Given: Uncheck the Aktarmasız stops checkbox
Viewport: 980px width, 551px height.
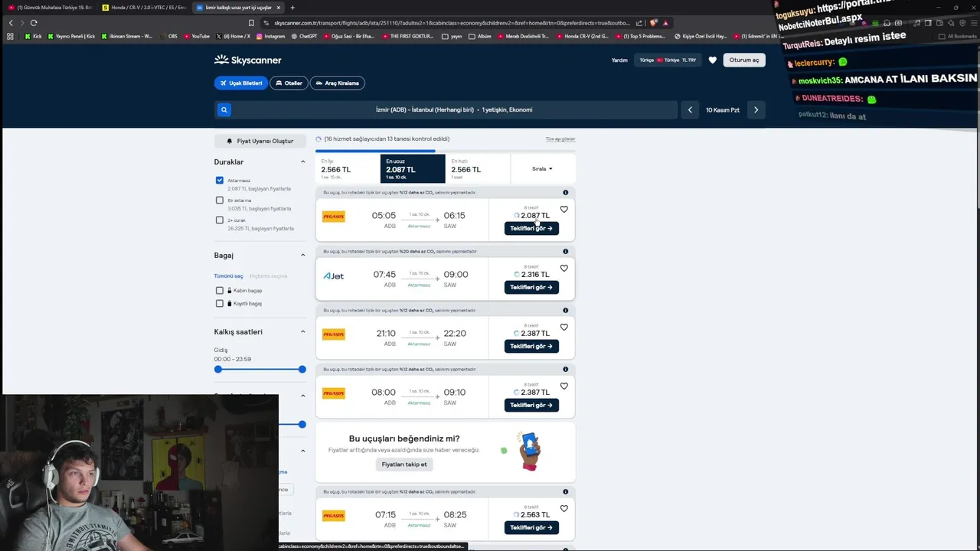Looking at the screenshot, I should point(220,181).
